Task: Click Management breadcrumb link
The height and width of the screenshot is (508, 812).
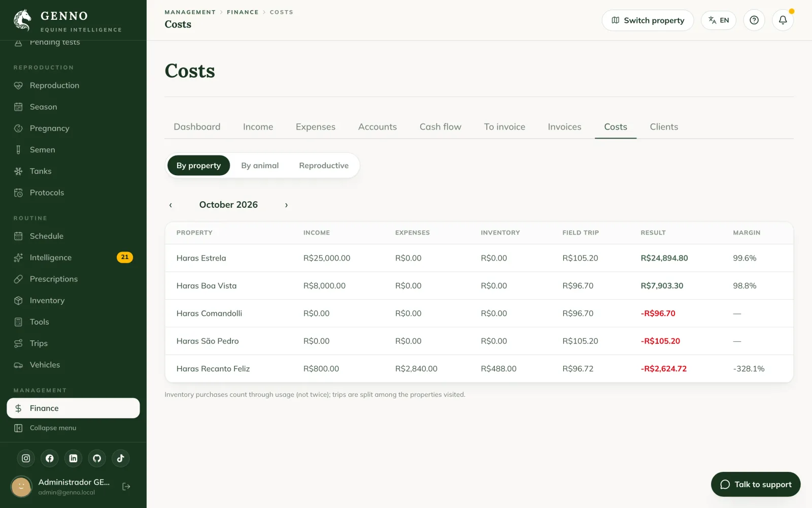Action: click(x=190, y=12)
